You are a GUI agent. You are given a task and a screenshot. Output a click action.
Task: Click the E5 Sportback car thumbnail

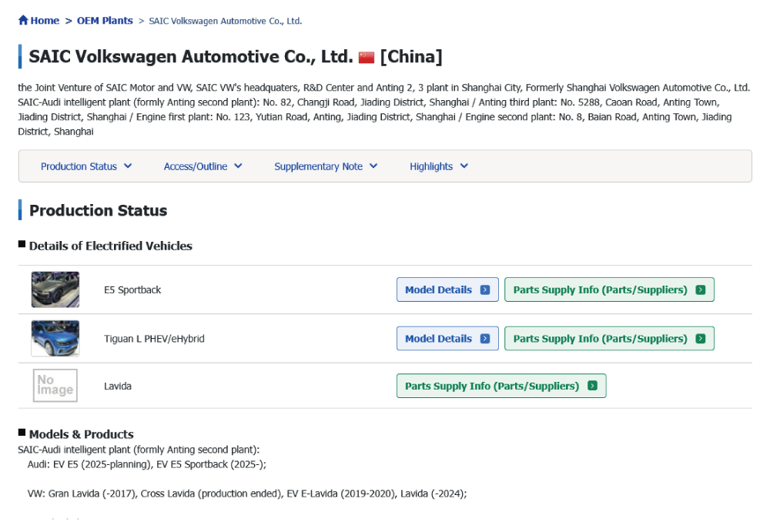click(55, 289)
